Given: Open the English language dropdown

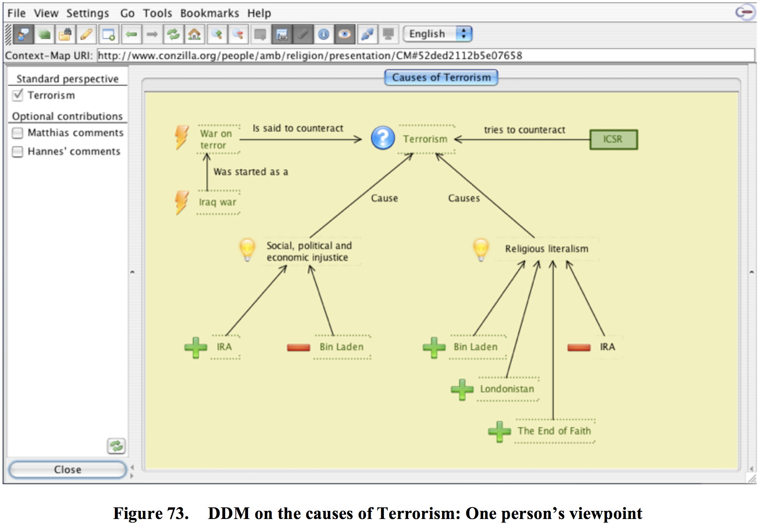Looking at the screenshot, I should tap(438, 34).
